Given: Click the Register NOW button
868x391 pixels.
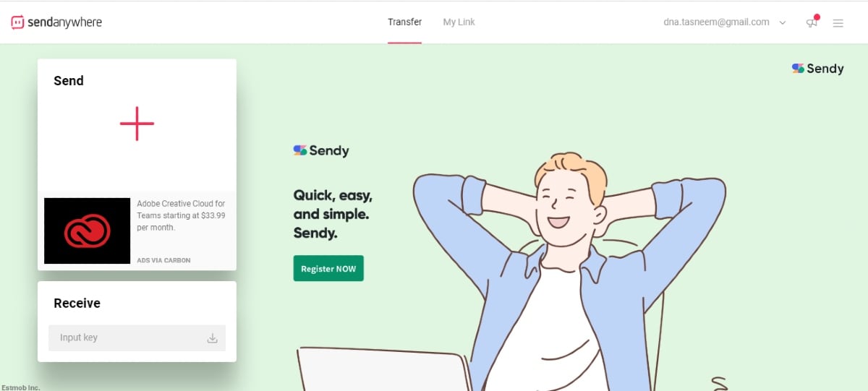Looking at the screenshot, I should tap(328, 268).
